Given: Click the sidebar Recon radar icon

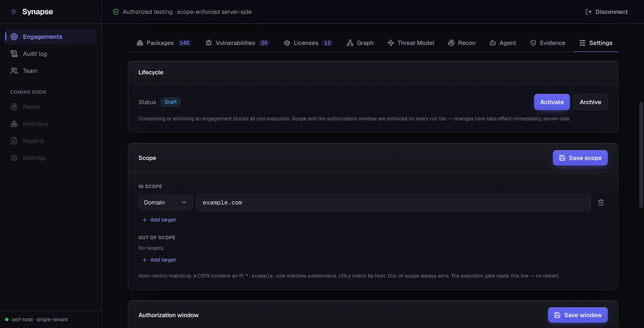Looking at the screenshot, I should [x=14, y=107].
